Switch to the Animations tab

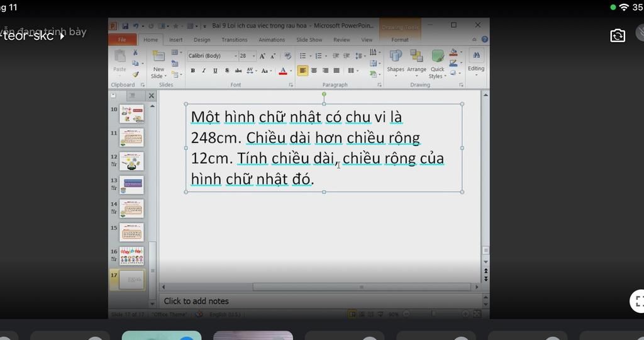[272, 40]
